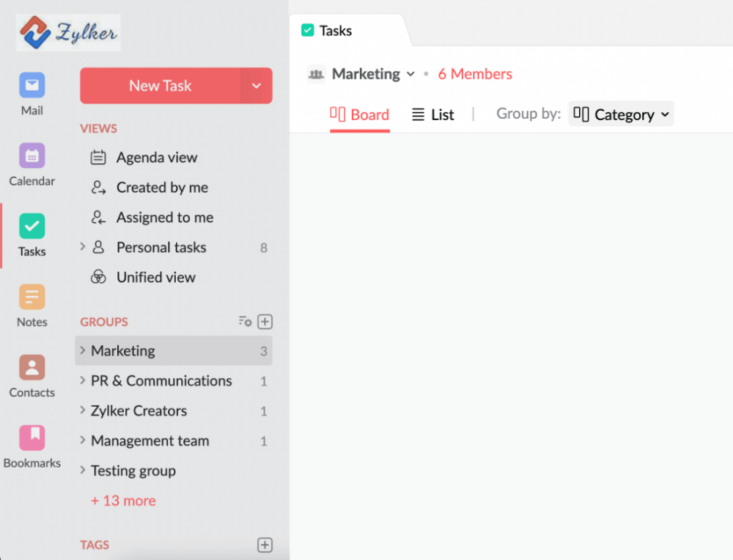
Task: Expand the Personal tasks view
Action: click(x=83, y=248)
